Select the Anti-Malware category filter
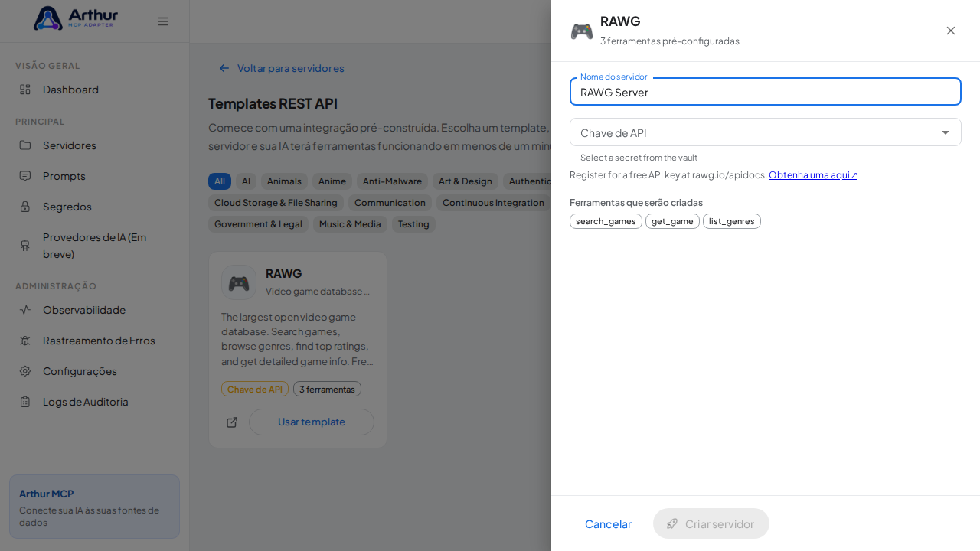Screen dimensions: 980x551 [x=392, y=181]
